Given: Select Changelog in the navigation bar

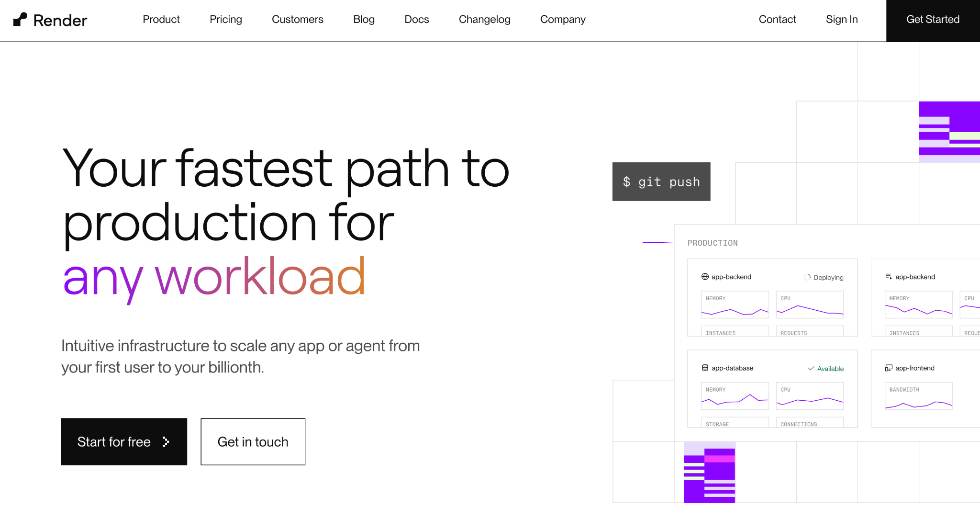Looking at the screenshot, I should click(x=484, y=20).
